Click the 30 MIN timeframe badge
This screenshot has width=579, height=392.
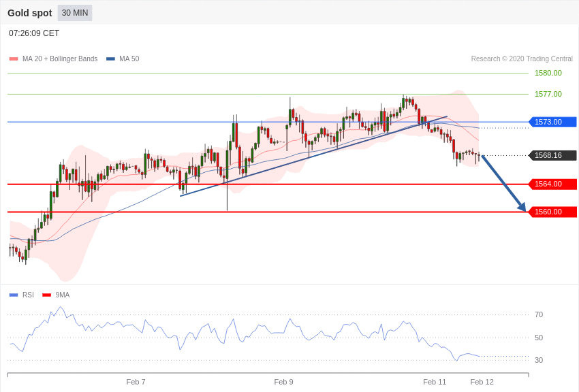(75, 13)
